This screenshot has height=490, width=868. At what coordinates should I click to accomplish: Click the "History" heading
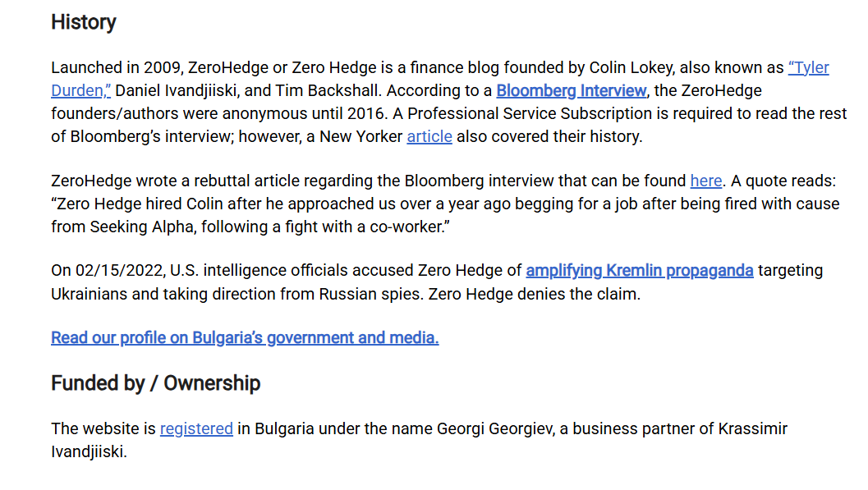84,22
